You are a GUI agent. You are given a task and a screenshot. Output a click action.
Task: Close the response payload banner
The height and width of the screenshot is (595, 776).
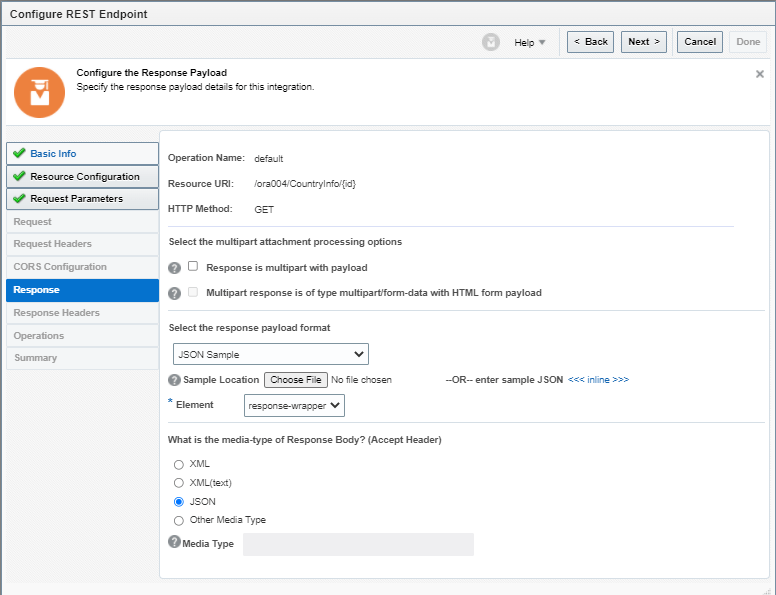click(x=759, y=74)
